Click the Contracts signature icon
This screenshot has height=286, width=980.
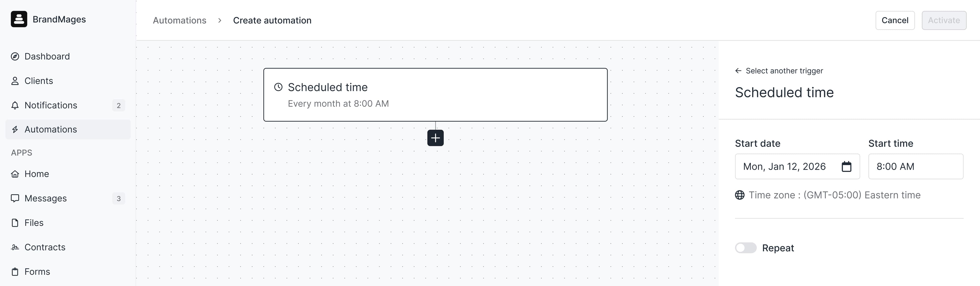tap(15, 247)
